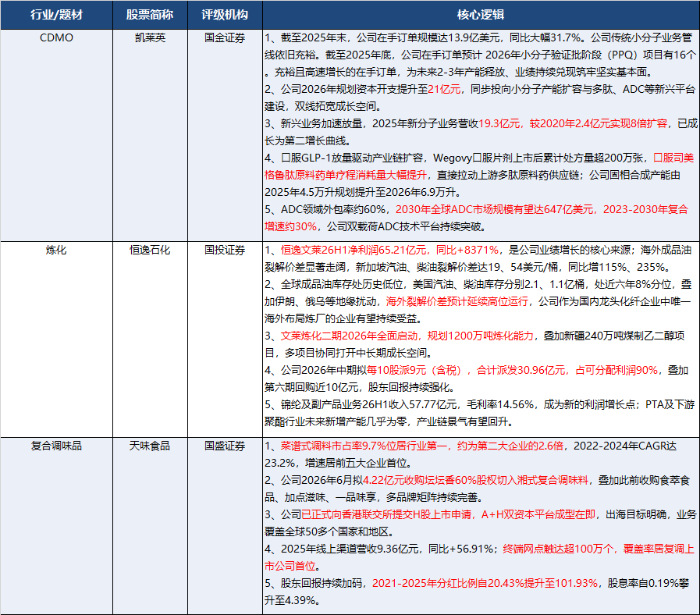
Task: Select the 国金证券 rating agency cell
Action: [x=225, y=135]
